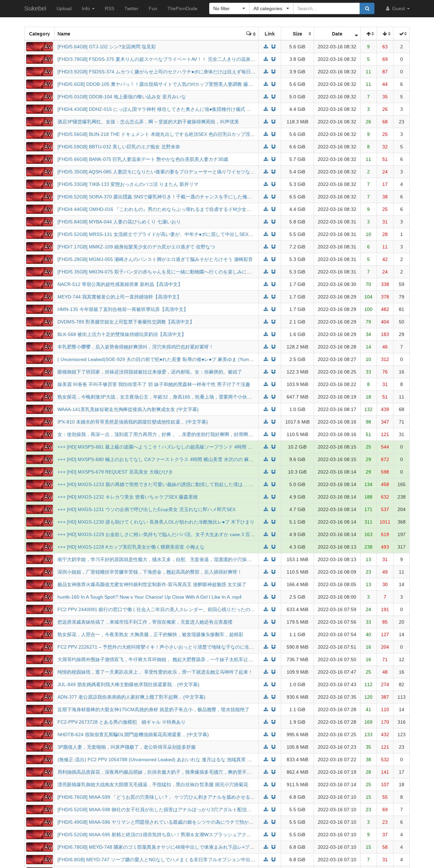Open the RSS feed link

[110, 8]
